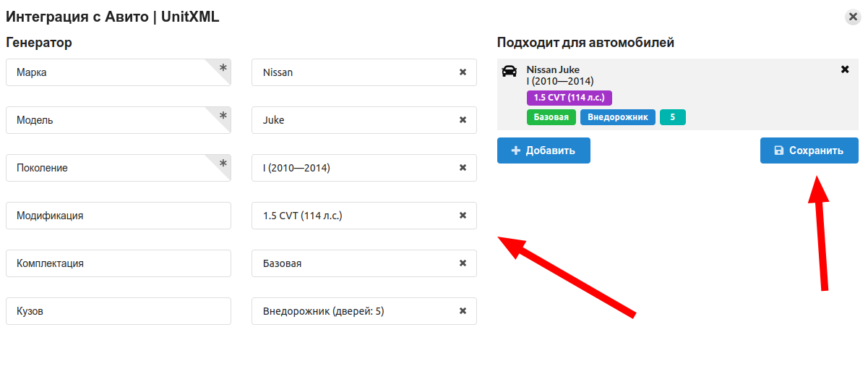Screen dimensions: 868x390
Task: Open the Nissan brand dropdown
Action: (x=364, y=72)
